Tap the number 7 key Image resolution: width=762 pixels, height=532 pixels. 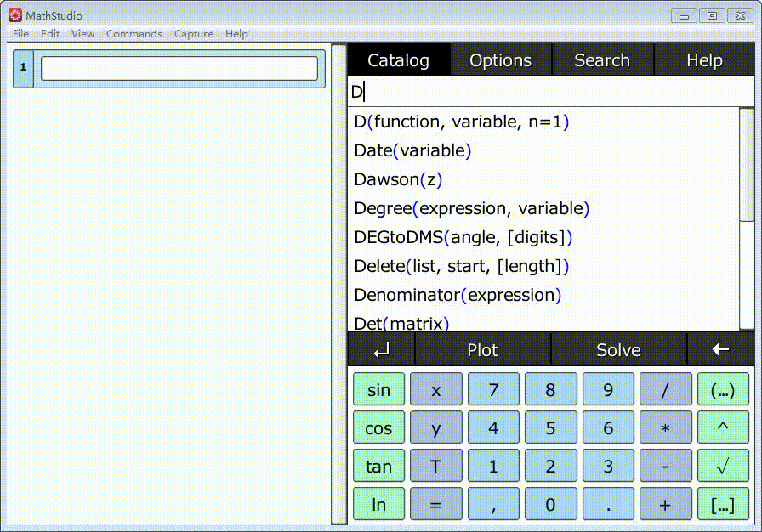pyautogui.click(x=493, y=389)
